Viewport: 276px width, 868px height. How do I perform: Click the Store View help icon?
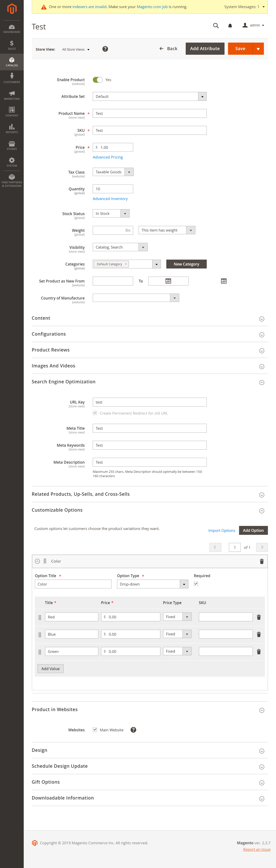click(105, 49)
